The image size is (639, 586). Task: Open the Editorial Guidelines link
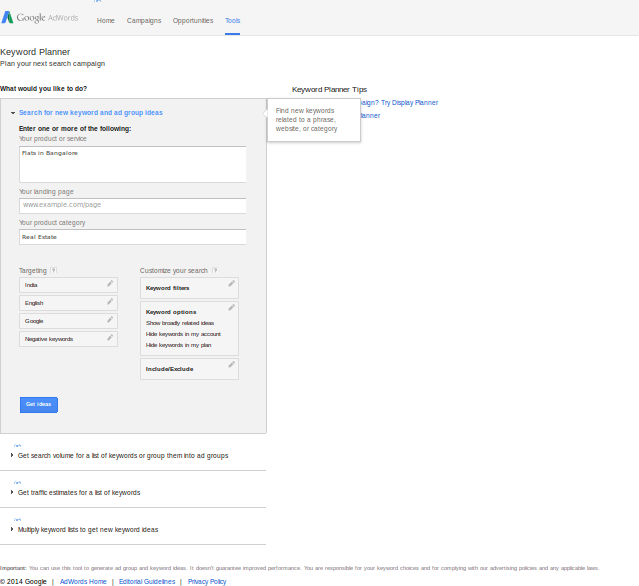pos(147,582)
